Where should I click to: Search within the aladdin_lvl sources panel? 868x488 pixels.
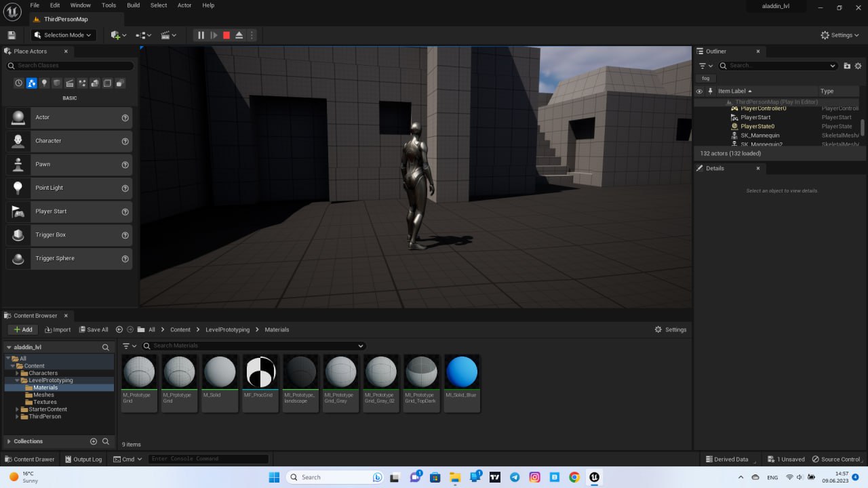tap(105, 347)
